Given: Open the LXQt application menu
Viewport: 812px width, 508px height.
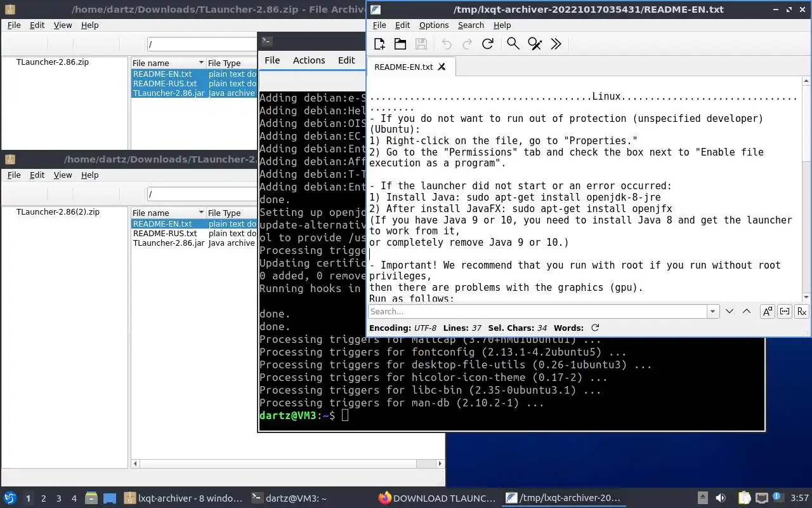Looking at the screenshot, I should 10,498.
